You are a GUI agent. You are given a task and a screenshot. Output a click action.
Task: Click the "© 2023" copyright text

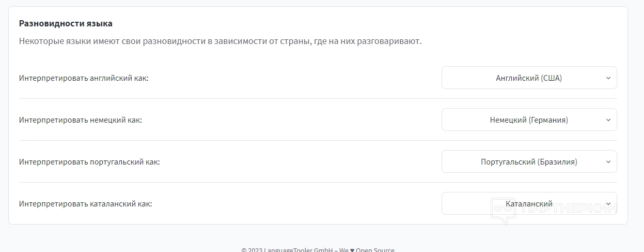click(x=252, y=250)
